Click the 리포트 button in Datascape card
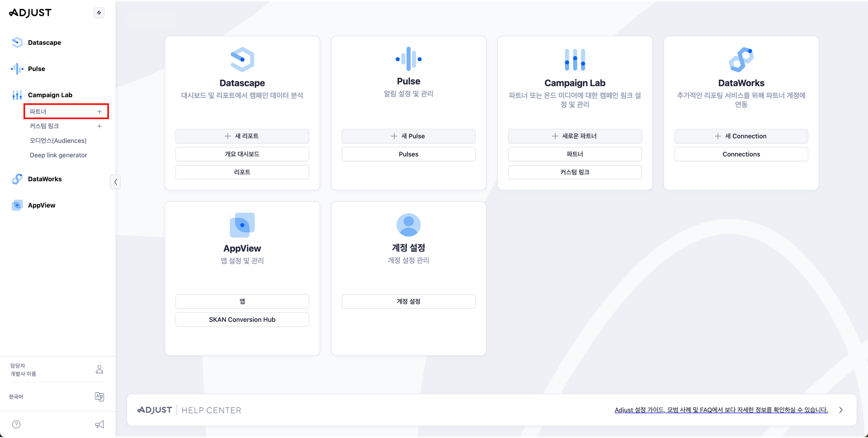 (242, 172)
